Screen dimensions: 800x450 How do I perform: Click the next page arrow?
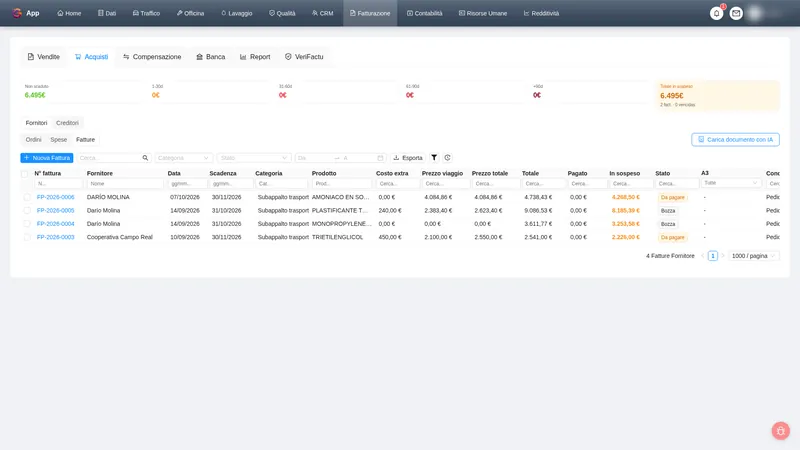(722, 256)
